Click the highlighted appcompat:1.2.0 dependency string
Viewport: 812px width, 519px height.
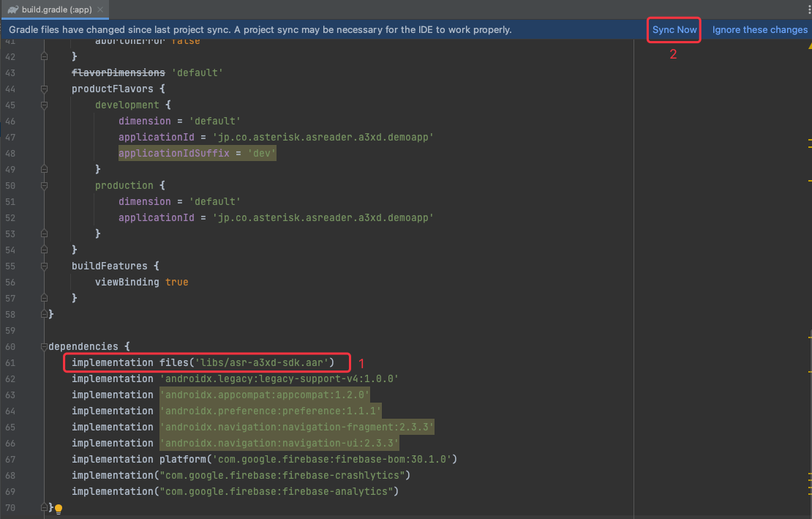click(265, 395)
